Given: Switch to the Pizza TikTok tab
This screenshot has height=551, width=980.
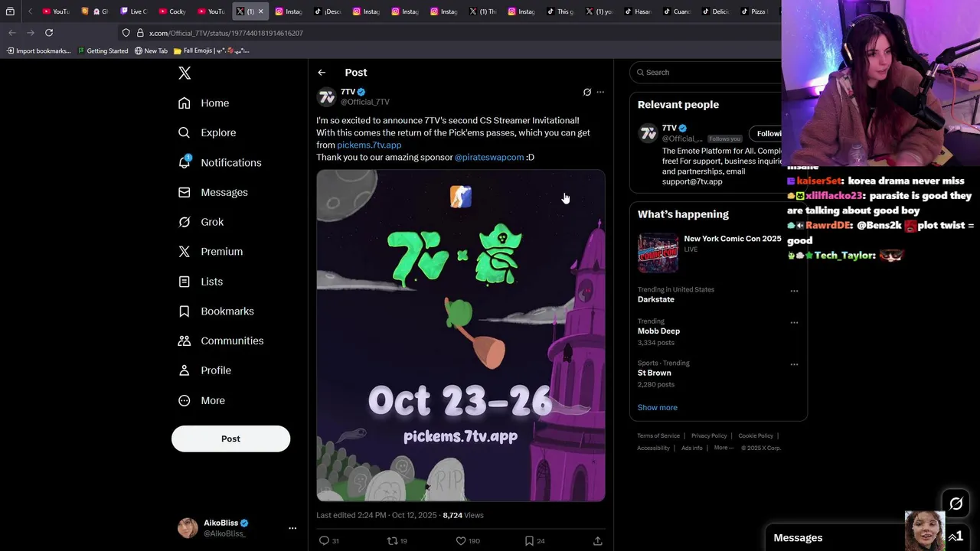Looking at the screenshot, I should pos(754,11).
